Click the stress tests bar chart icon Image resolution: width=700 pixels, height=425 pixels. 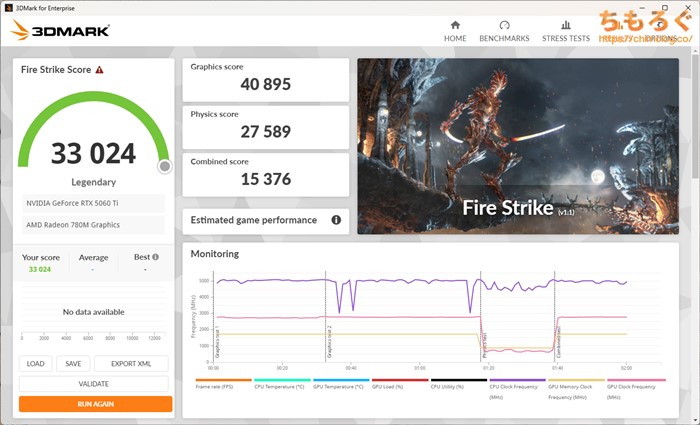(566, 25)
